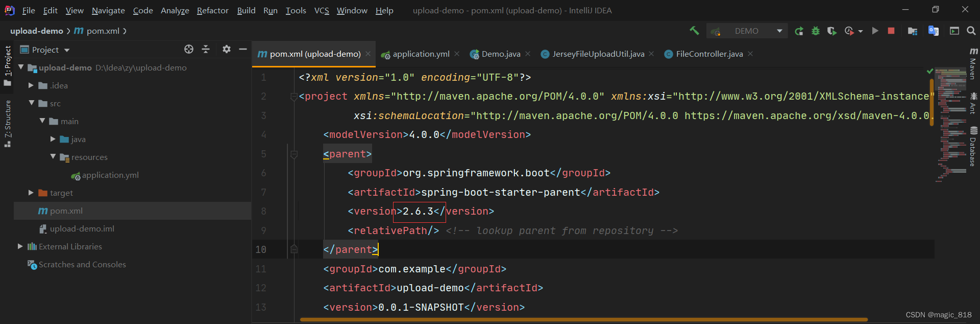Image resolution: width=980 pixels, height=324 pixels.
Task: Open Project Structure folder icon in toolbar
Action: (x=913, y=31)
